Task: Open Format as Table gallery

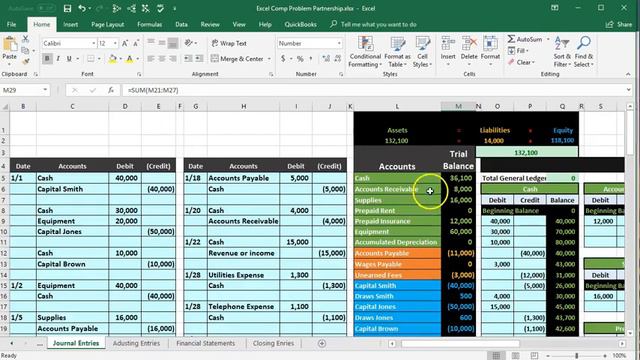Action: (397, 52)
